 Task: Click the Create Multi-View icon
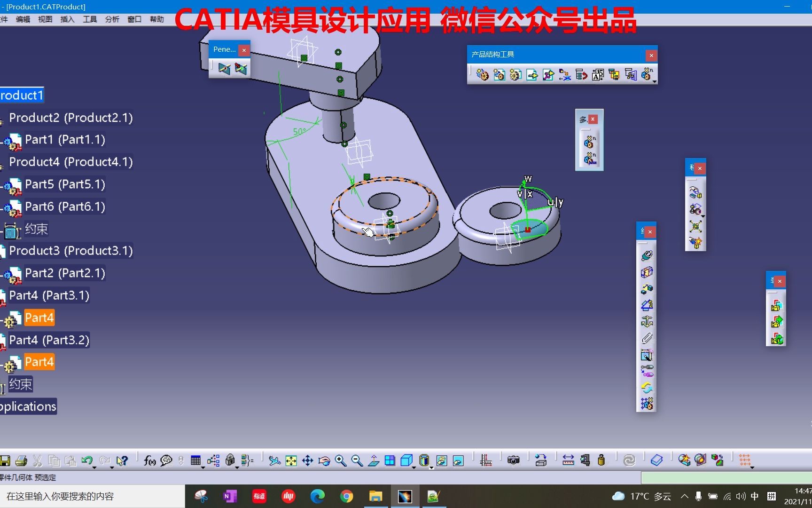pyautogui.click(x=390, y=460)
